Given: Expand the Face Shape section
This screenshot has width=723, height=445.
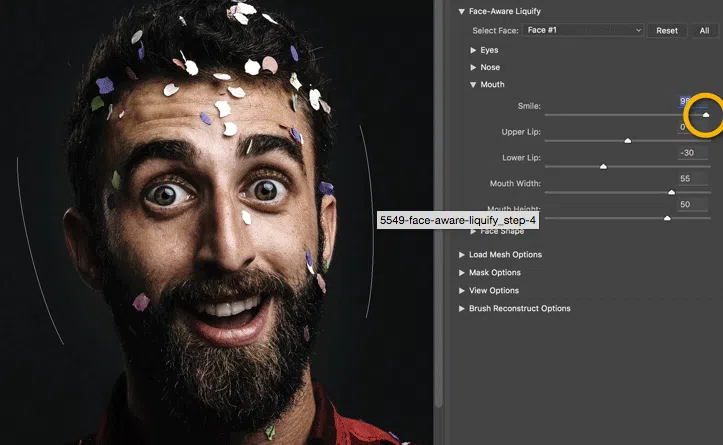Looking at the screenshot, I should [473, 231].
